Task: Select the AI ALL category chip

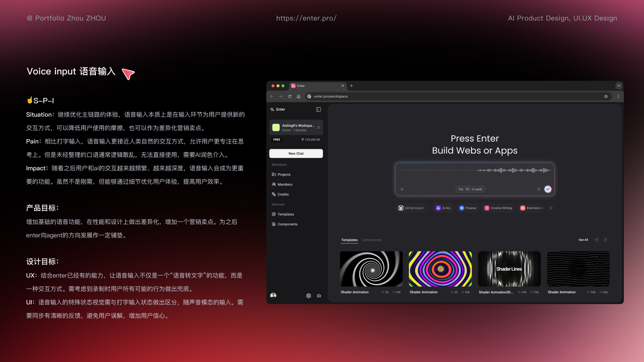Action: click(x=443, y=208)
